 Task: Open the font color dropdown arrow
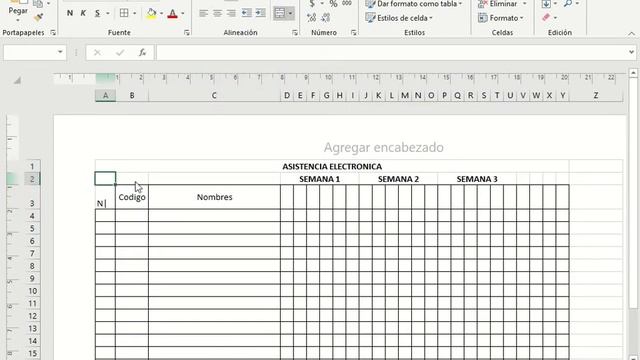(x=182, y=13)
